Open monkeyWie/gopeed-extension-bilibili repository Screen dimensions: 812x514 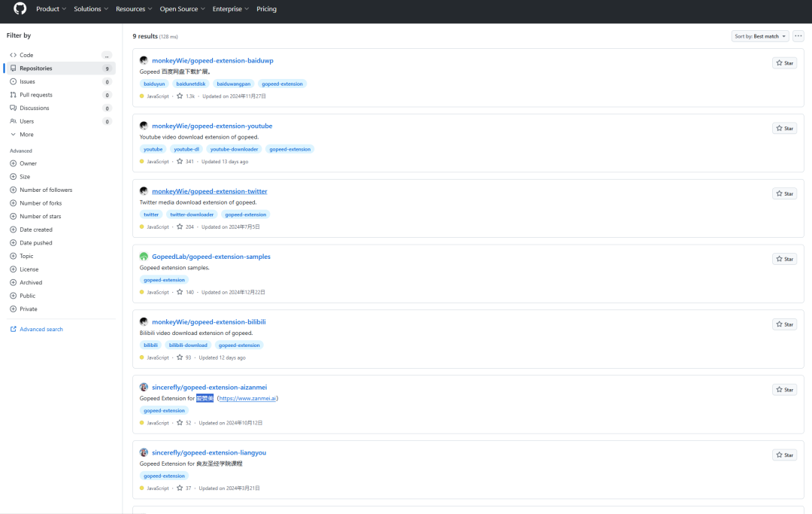(x=209, y=322)
